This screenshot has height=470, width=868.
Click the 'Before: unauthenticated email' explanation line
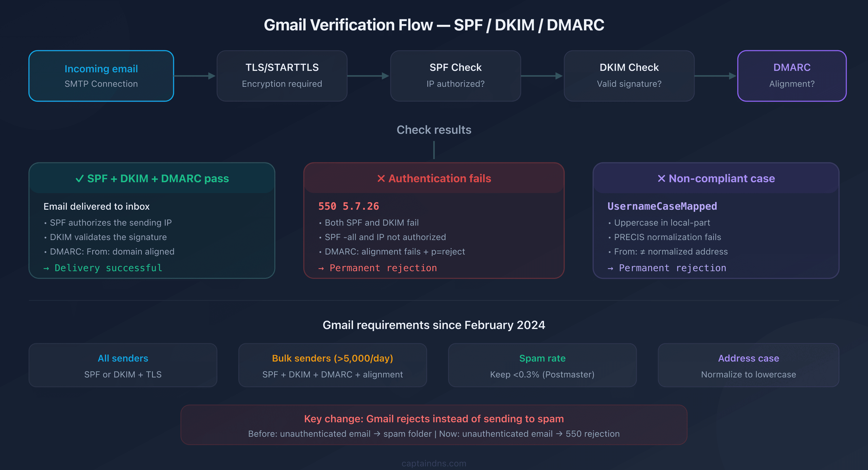[434, 434]
